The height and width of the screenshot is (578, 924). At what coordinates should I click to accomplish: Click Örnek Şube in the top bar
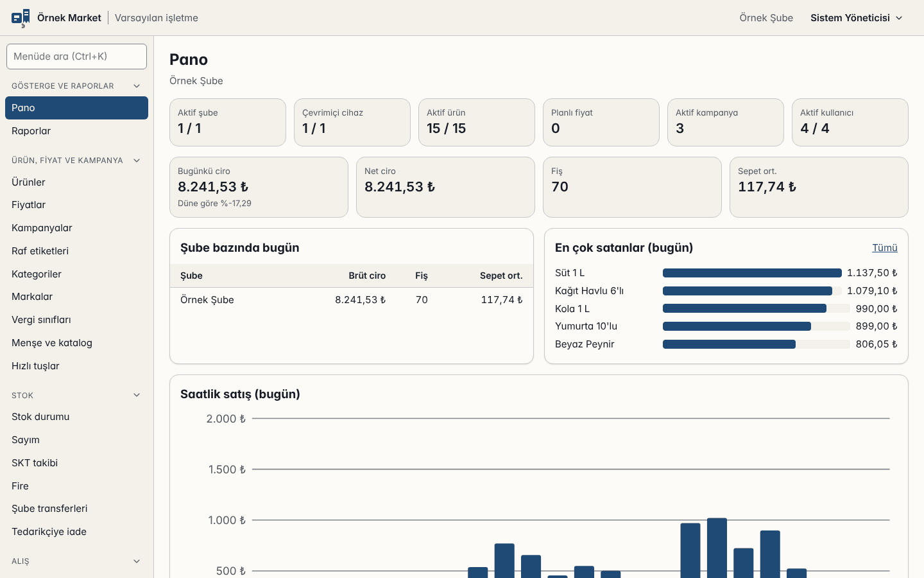click(x=766, y=18)
